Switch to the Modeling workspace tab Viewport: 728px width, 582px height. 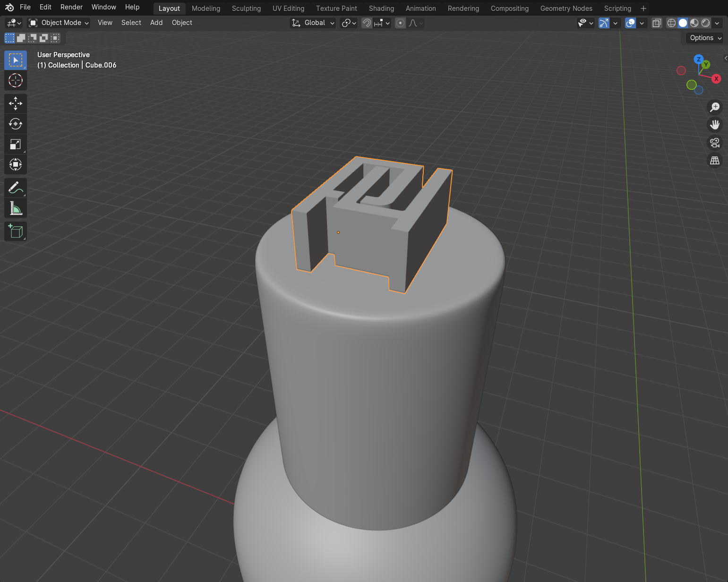click(206, 9)
